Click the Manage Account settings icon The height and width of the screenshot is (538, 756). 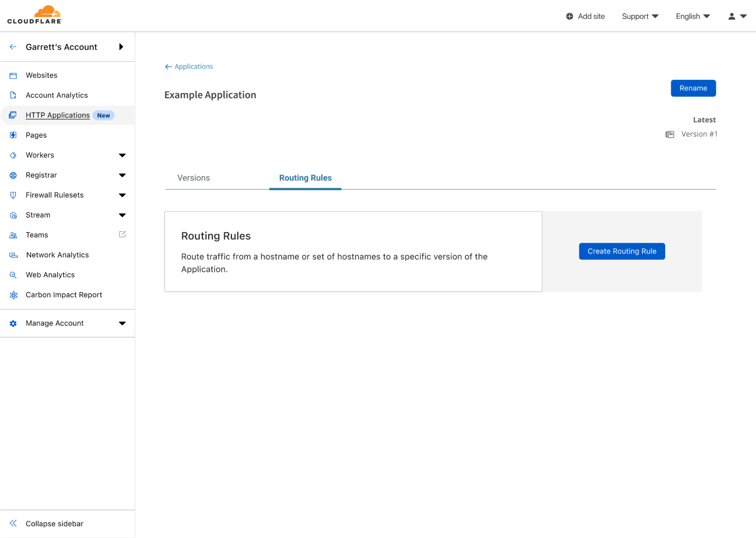coord(13,323)
